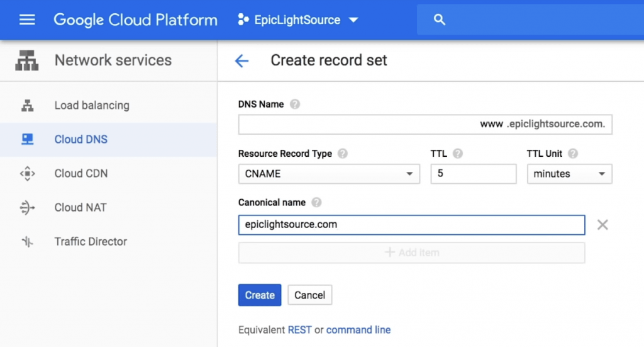Click the top search bar
This screenshot has height=347, width=644.
[530, 20]
